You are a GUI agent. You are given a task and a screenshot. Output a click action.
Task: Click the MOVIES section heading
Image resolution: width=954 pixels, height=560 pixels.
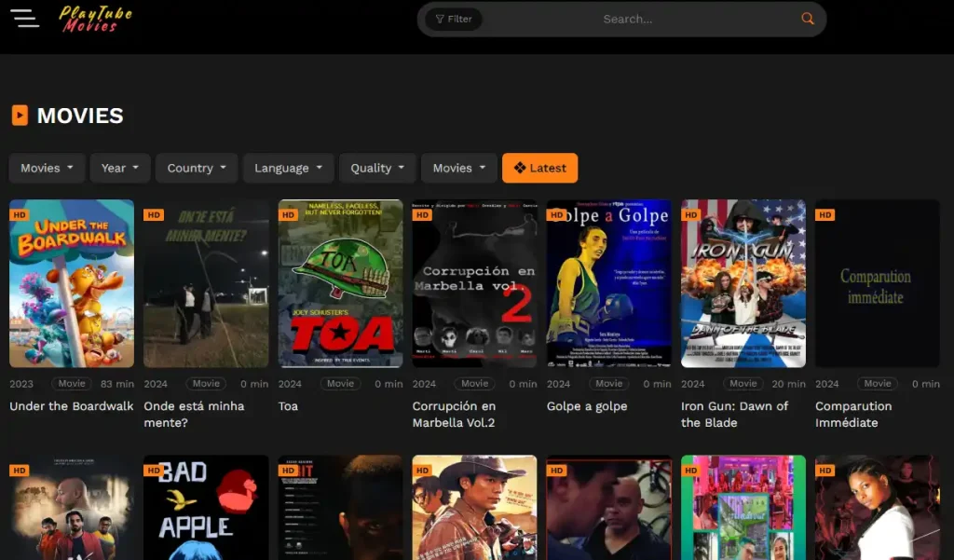click(x=80, y=116)
